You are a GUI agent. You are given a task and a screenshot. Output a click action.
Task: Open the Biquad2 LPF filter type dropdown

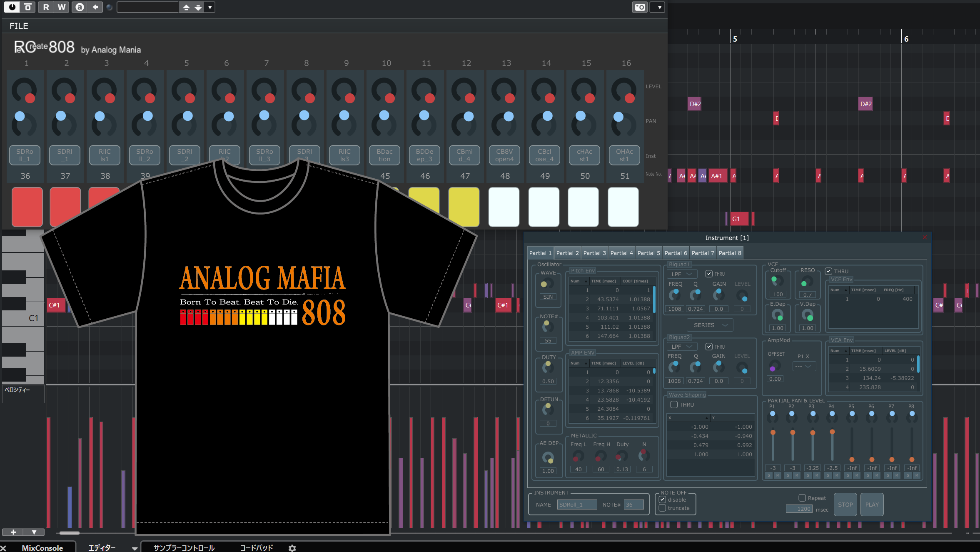(x=682, y=346)
